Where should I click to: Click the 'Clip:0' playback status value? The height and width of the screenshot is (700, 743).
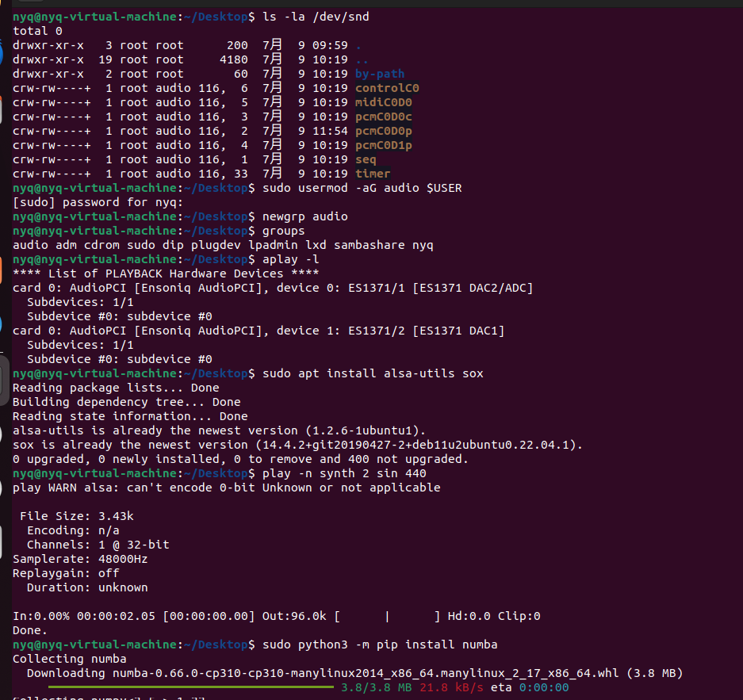519,616
